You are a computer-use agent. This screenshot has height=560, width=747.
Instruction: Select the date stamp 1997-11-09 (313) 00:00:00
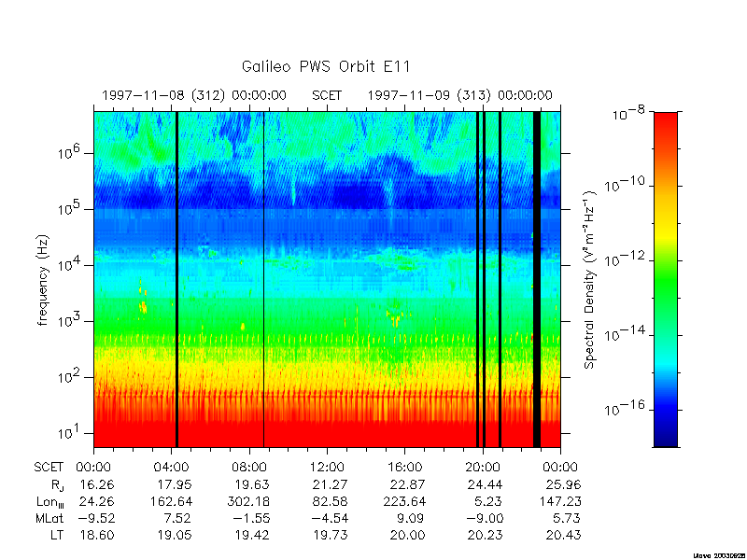pos(459,95)
